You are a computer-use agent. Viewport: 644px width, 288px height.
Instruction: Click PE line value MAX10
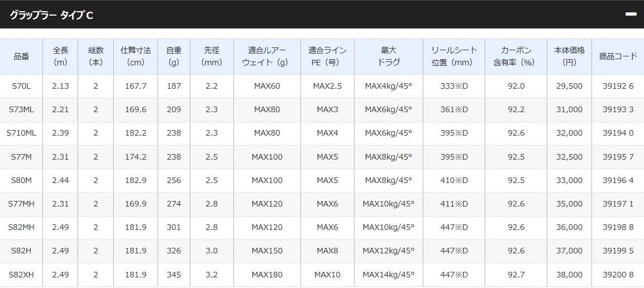pyautogui.click(x=327, y=275)
